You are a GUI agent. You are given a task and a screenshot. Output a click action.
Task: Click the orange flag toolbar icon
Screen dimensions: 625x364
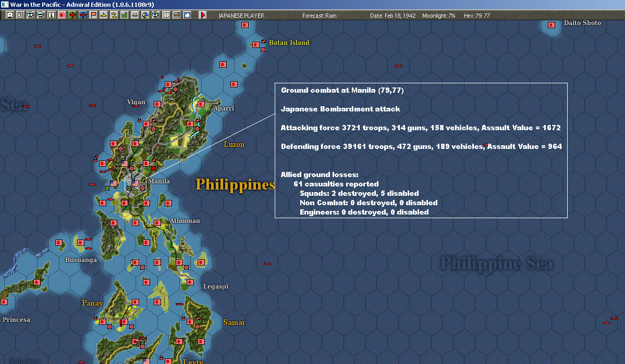point(93,15)
